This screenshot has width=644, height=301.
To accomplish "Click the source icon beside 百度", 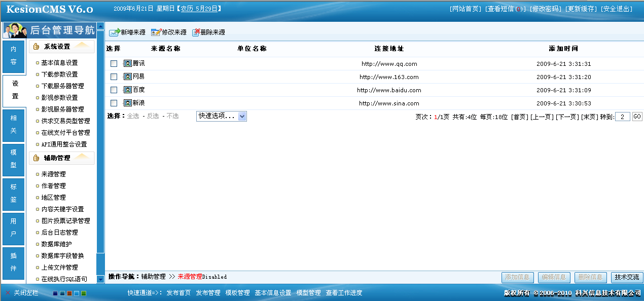I will [128, 90].
